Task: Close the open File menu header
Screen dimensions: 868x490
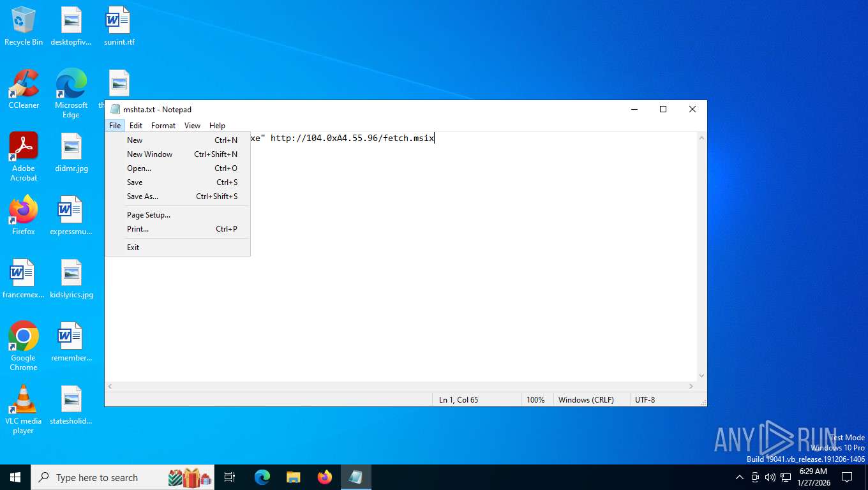Action: 115,126
